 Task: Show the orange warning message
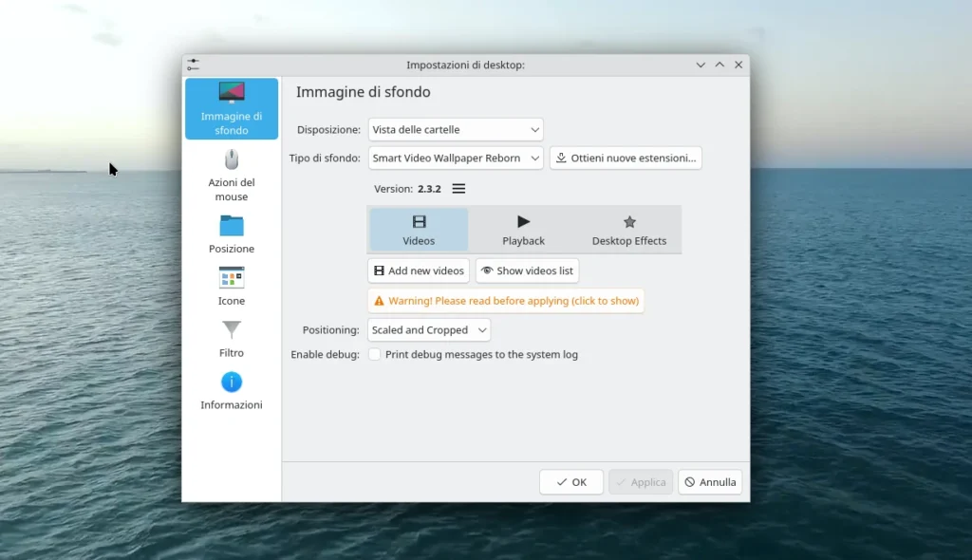506,301
